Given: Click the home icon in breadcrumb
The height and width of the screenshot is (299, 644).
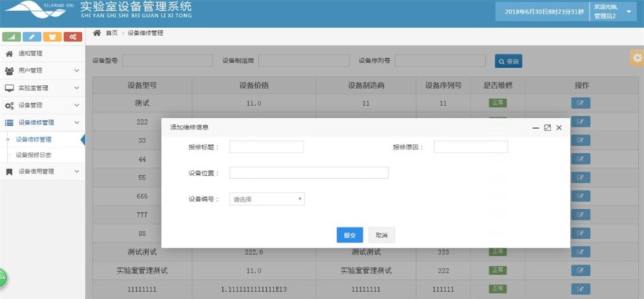Looking at the screenshot, I should tap(97, 33).
